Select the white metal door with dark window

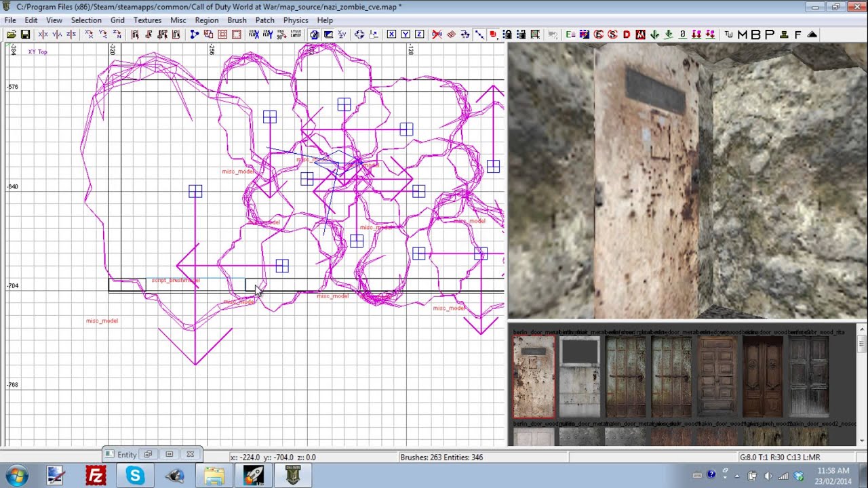[580, 377]
